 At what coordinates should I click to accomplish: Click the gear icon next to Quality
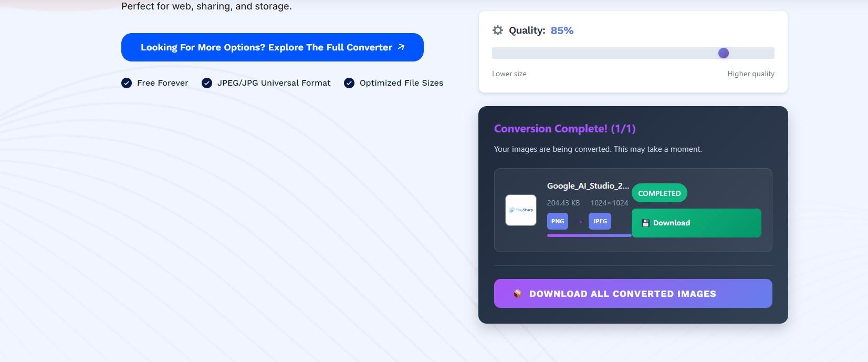(x=497, y=30)
